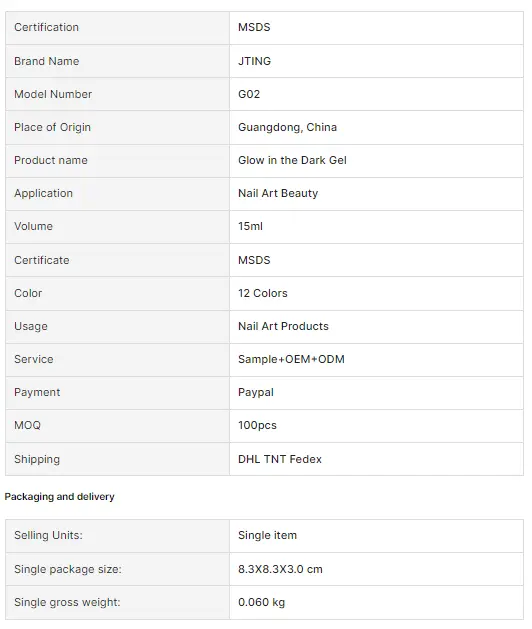The image size is (532, 629).
Task: Click the Place of Origin label
Action: [x=53, y=127]
